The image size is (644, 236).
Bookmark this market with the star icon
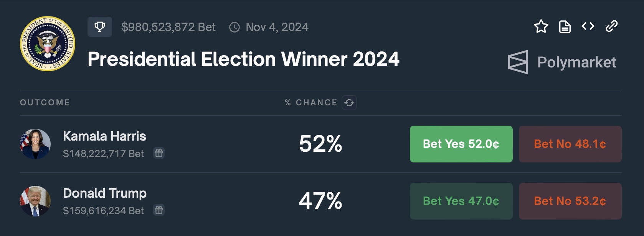click(541, 26)
